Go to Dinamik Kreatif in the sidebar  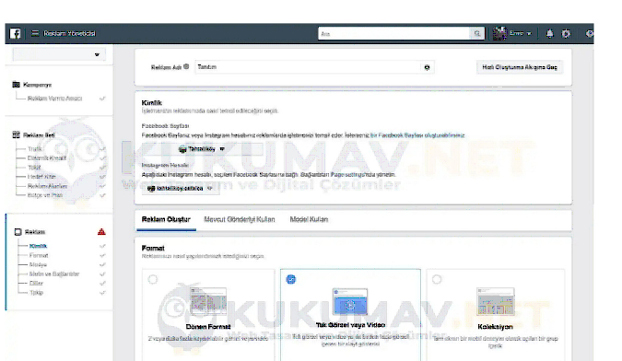(x=47, y=158)
